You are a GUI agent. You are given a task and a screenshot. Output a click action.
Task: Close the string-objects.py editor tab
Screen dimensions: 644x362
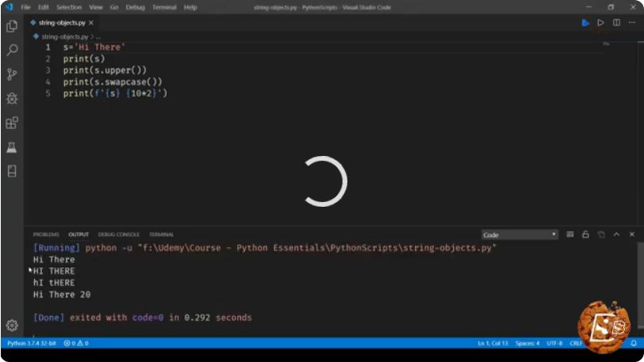click(91, 22)
